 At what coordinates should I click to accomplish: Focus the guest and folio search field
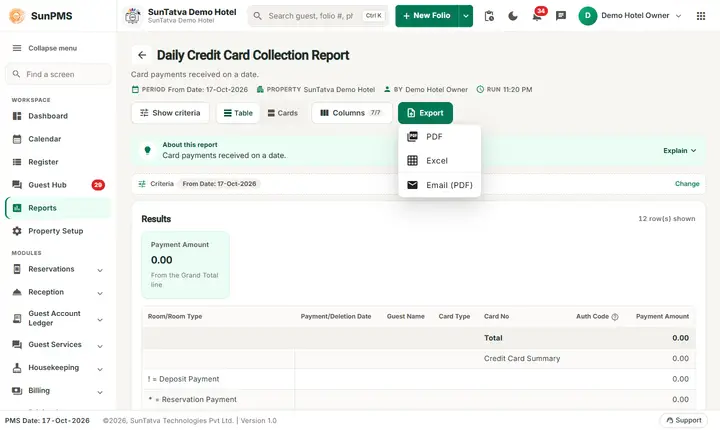pos(318,16)
